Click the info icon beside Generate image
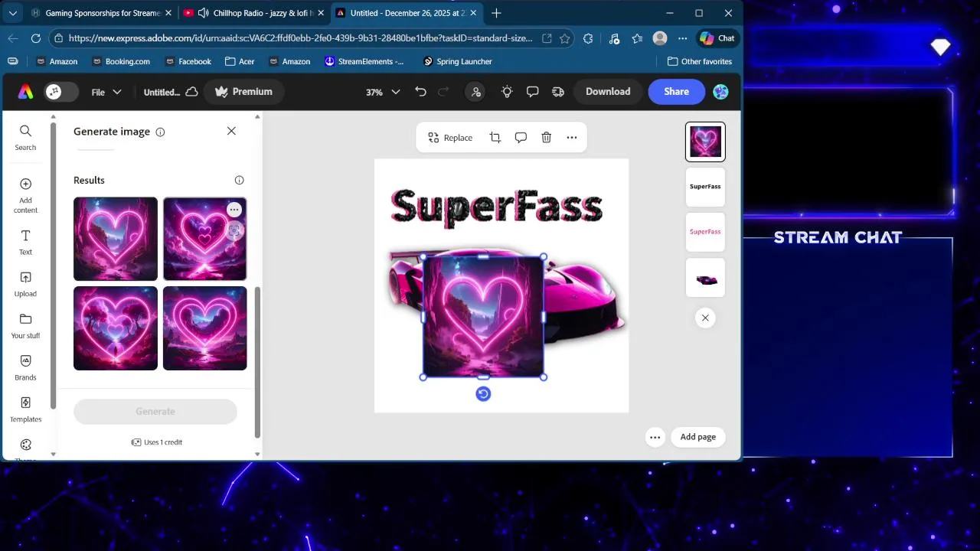This screenshot has width=980, height=551. point(160,132)
